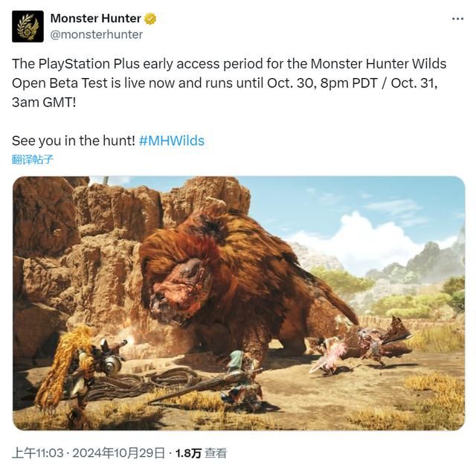Open the Monster Hunter profile avatar
The height and width of the screenshot is (471, 476).
pos(28,27)
